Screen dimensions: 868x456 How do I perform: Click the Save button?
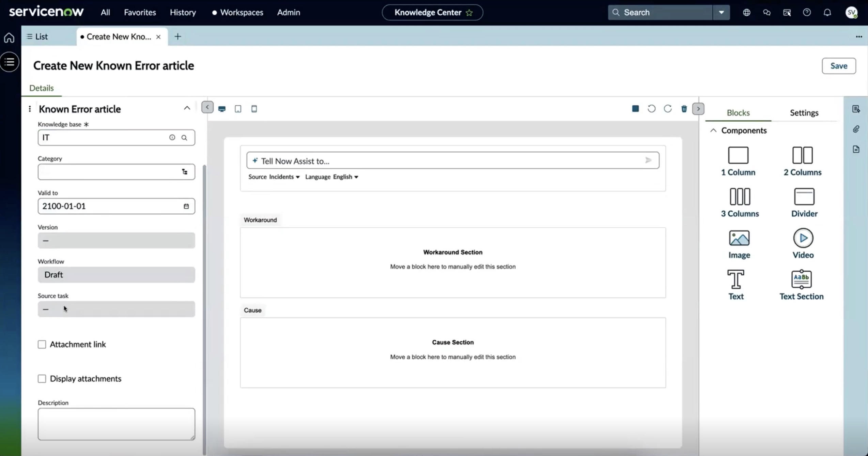point(838,66)
